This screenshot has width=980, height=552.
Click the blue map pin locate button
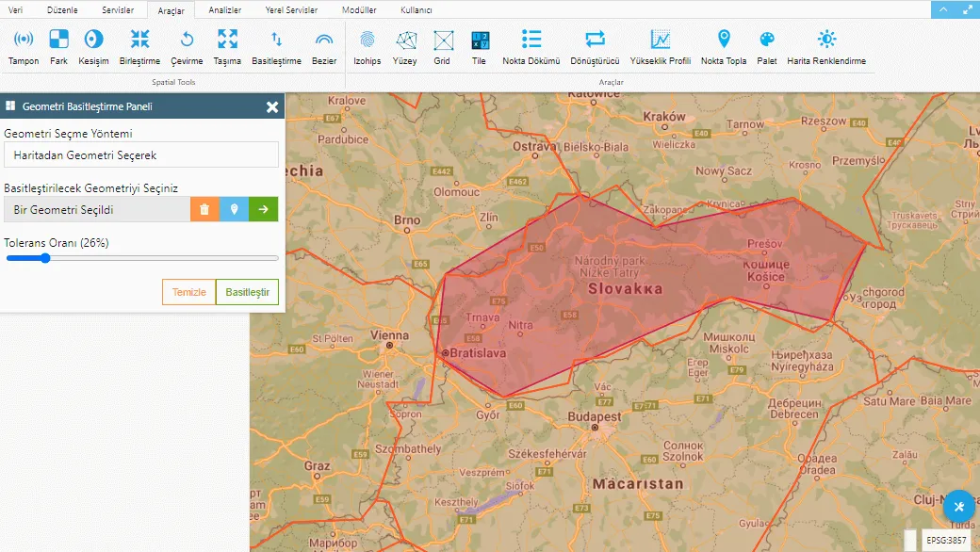pyautogui.click(x=235, y=210)
